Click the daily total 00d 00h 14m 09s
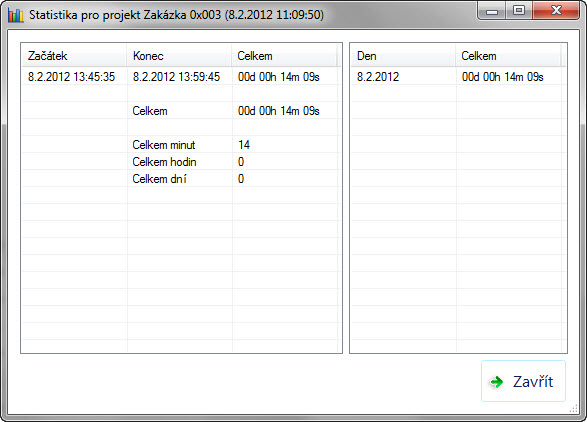Viewport: 587px width, 422px height. pos(502,77)
